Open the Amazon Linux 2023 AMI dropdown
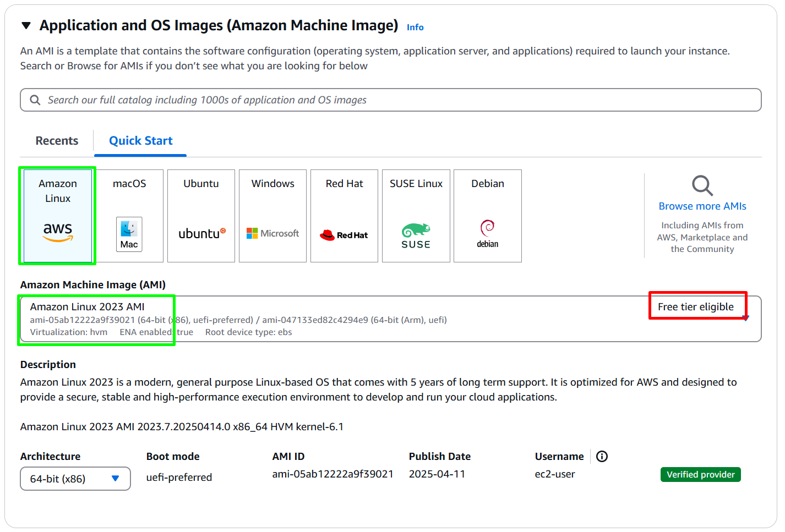The height and width of the screenshot is (532, 785). [x=391, y=319]
